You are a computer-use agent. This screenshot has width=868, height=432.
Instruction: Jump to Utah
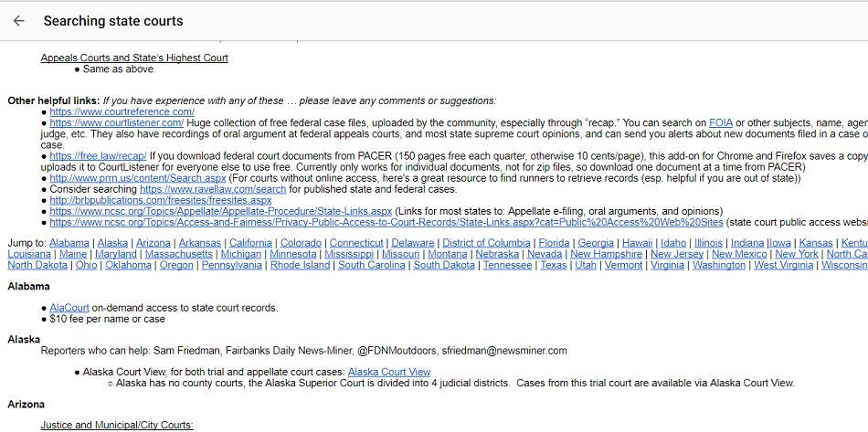pyautogui.click(x=586, y=265)
